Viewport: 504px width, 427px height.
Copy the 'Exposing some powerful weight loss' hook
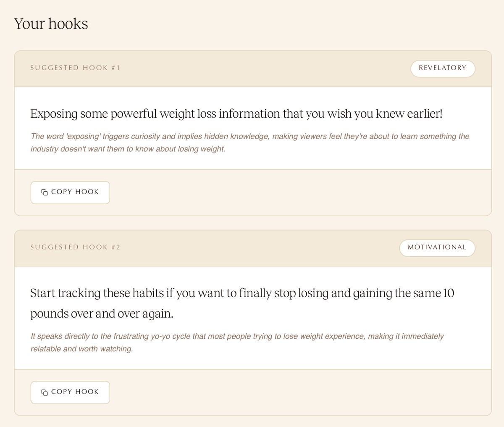[x=70, y=192]
